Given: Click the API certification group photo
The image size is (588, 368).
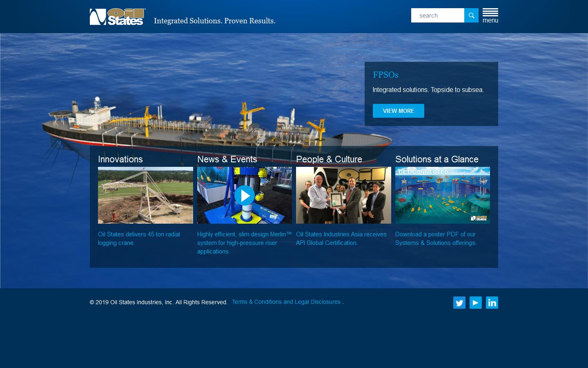Looking at the screenshot, I should (x=343, y=195).
